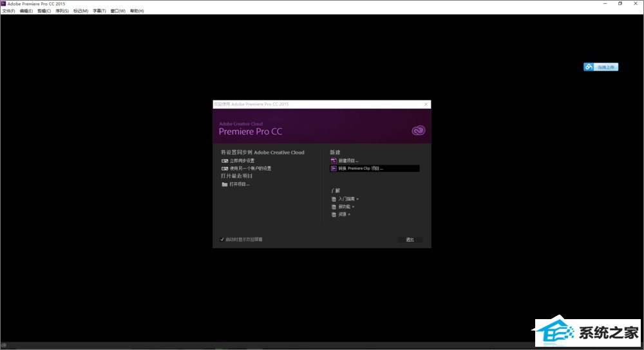Choose 使用另一个帐户的设置 sync option
This screenshot has height=350, width=644.
coord(246,168)
